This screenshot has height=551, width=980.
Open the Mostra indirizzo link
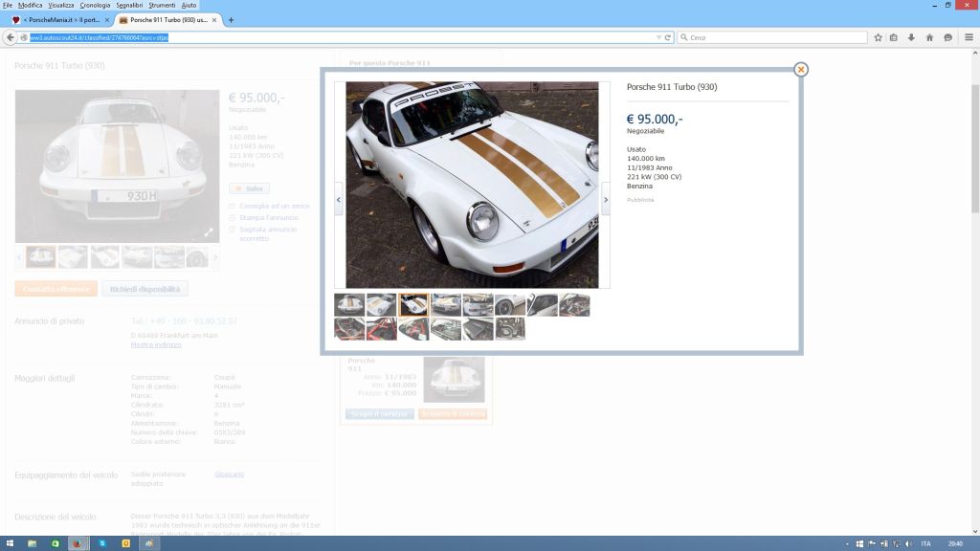(x=156, y=344)
